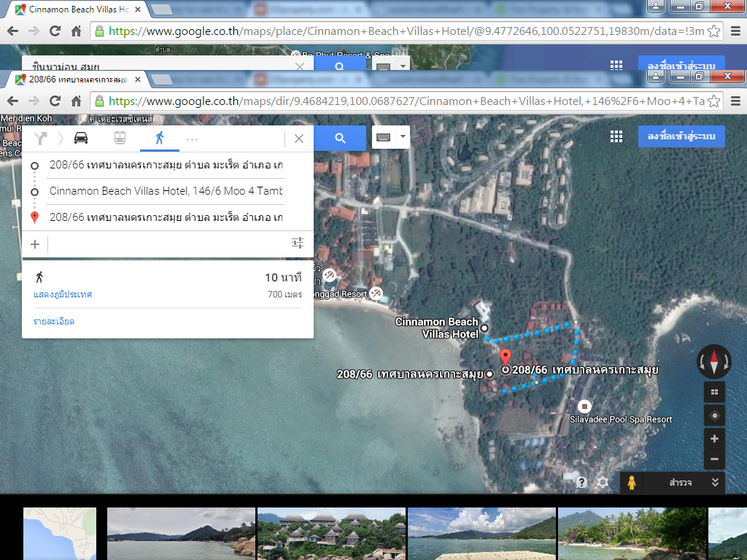This screenshot has width=747, height=560.
Task: Toggle the on-screen keyboard input tool
Action: tap(384, 138)
